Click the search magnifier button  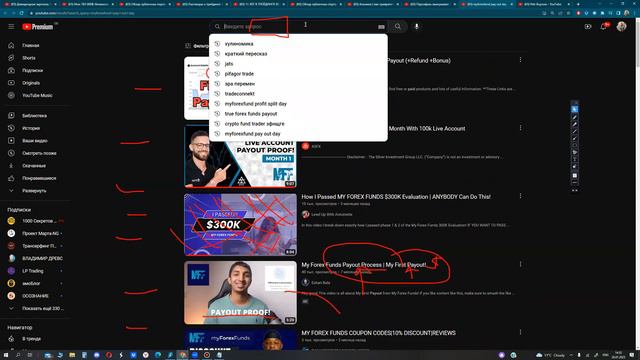click(398, 27)
